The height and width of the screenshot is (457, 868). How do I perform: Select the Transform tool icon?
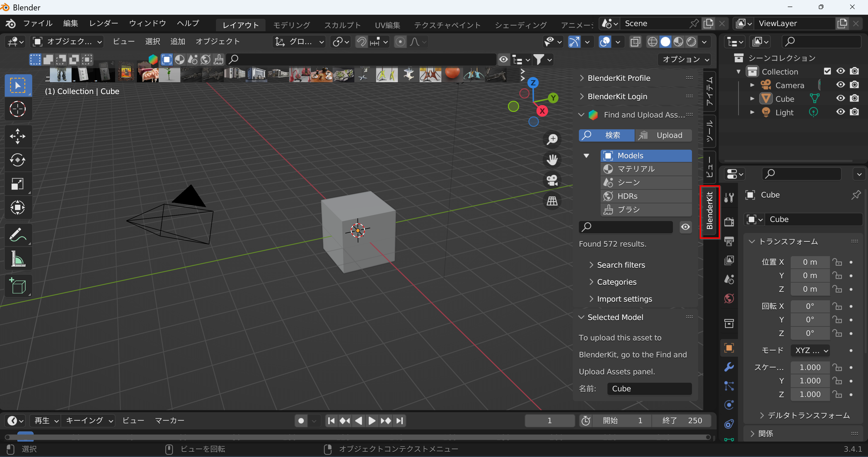click(x=17, y=207)
